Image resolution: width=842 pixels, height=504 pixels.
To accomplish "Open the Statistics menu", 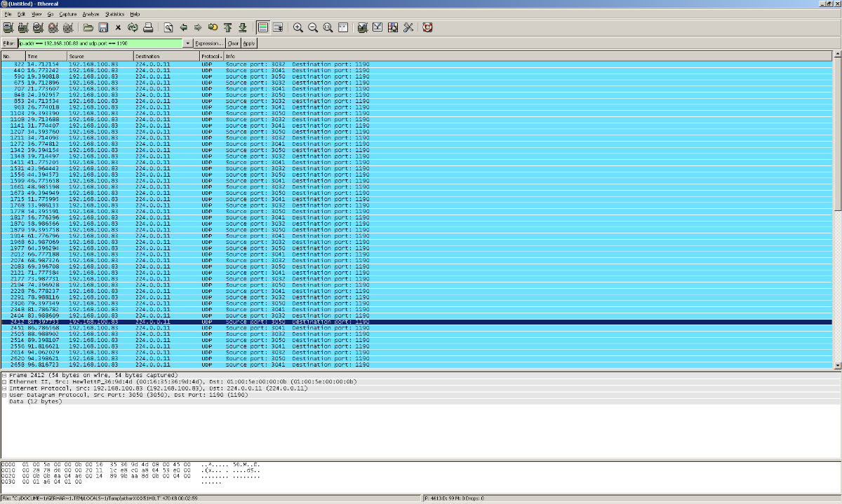I will click(x=114, y=14).
